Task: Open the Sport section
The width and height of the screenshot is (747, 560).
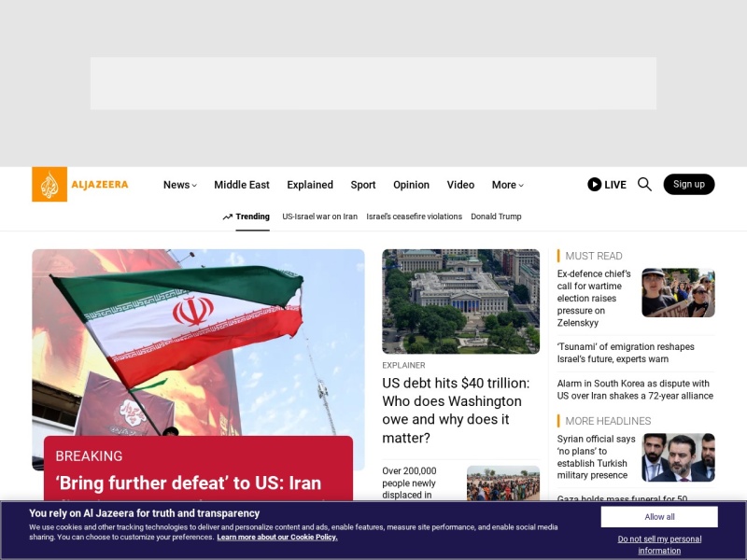Action: pyautogui.click(x=363, y=185)
